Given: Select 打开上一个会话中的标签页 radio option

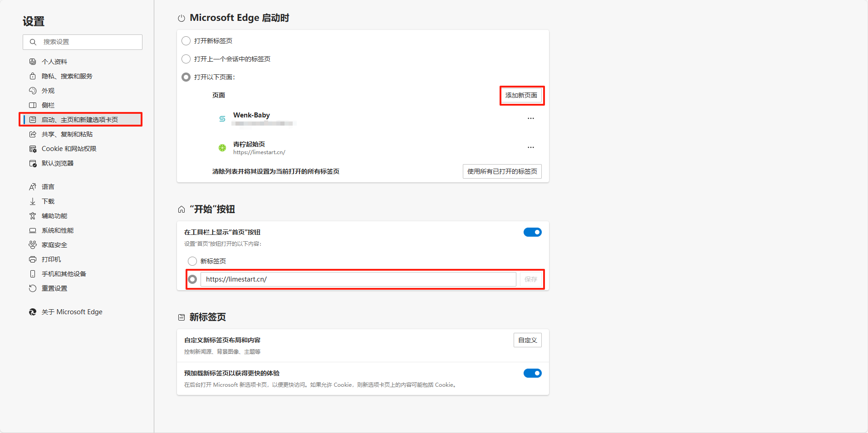Looking at the screenshot, I should pyautogui.click(x=186, y=59).
